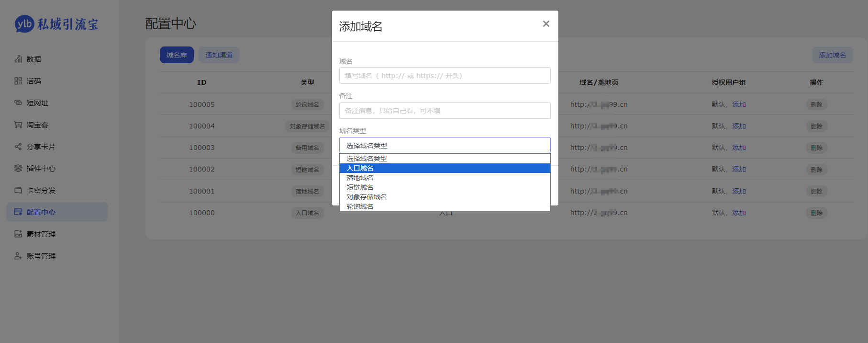Click the 操作 column header
The image size is (868, 343).
pyautogui.click(x=816, y=82)
